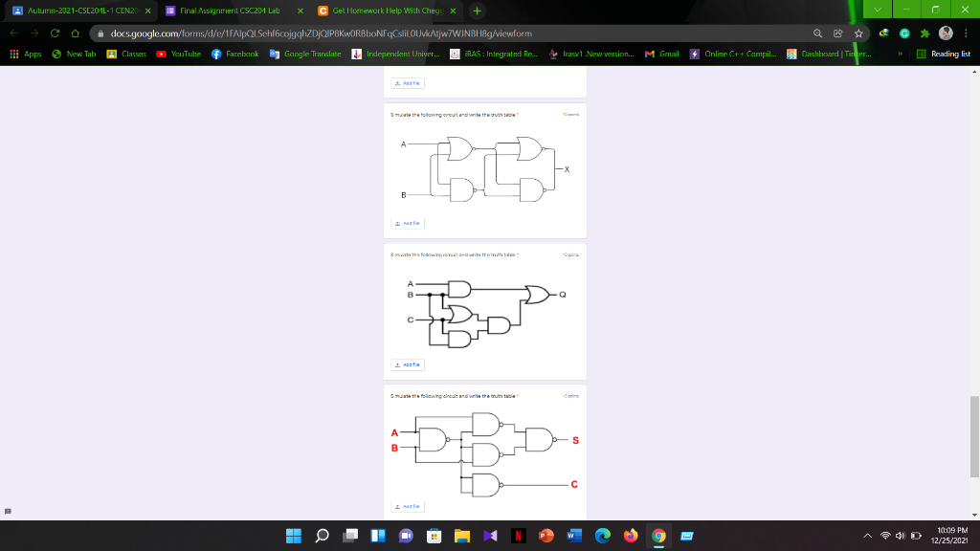Open Firefox from the taskbar
This screenshot has width=980, height=551.
click(x=631, y=536)
